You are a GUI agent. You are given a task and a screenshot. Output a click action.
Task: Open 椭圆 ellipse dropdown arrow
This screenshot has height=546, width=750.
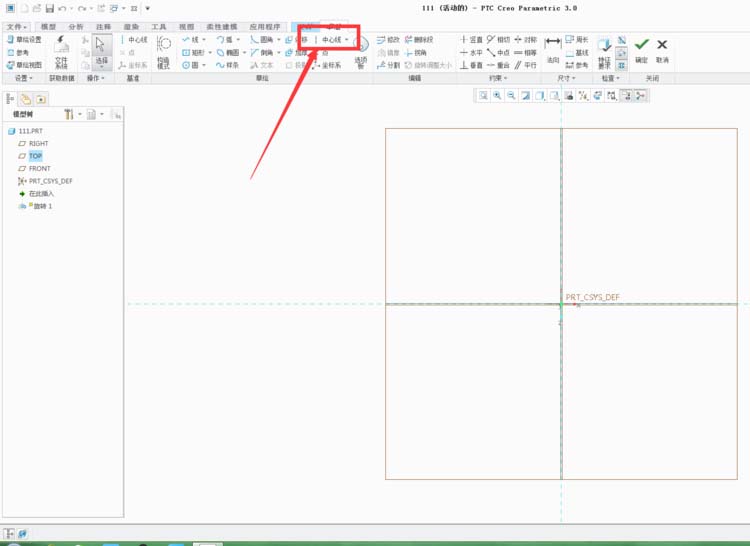pos(244,53)
